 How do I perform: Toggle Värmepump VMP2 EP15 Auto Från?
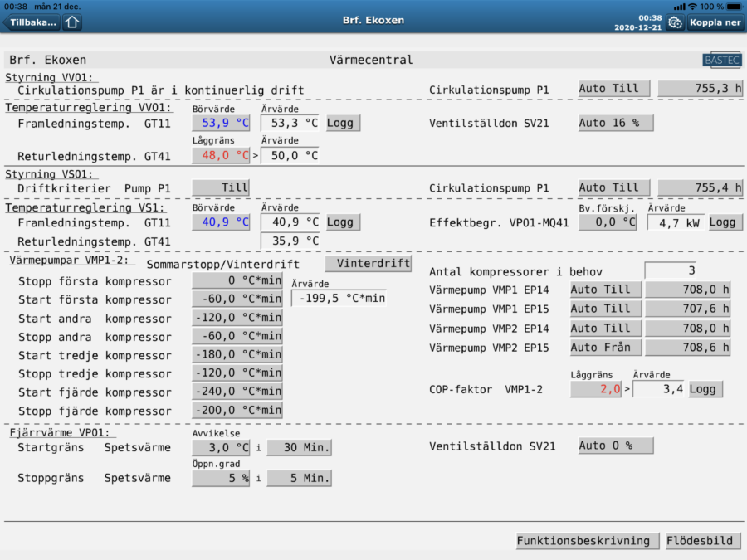606,347
